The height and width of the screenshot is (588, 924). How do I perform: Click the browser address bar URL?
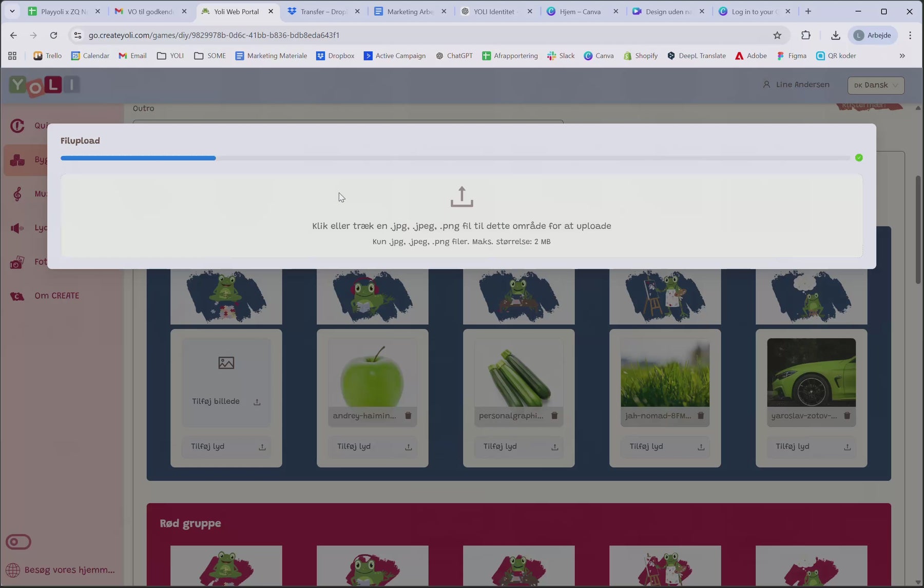pos(214,35)
